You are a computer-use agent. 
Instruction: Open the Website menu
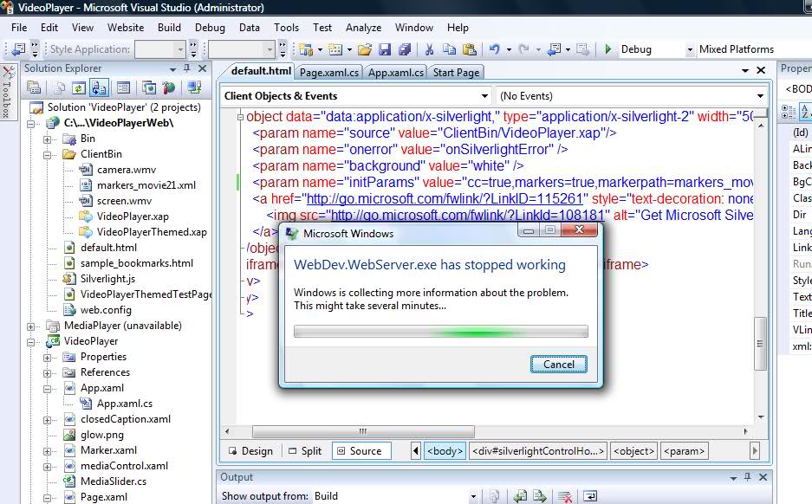[126, 28]
